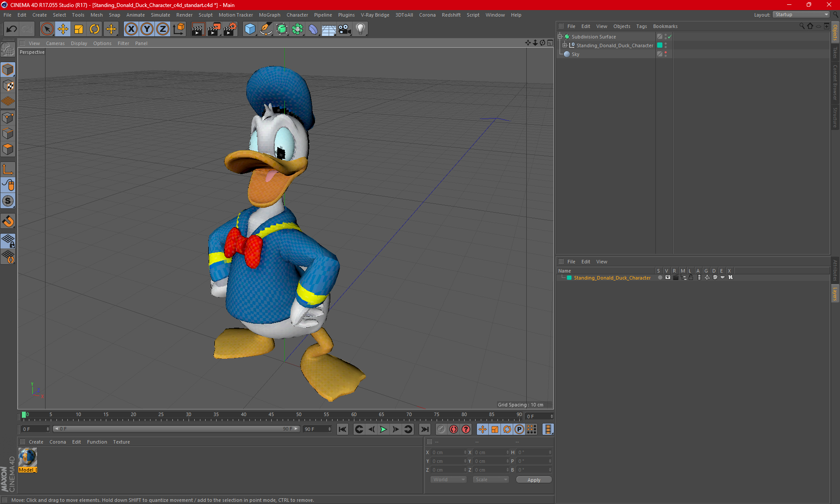The height and width of the screenshot is (504, 840).
Task: Add a Light object
Action: click(x=360, y=29)
